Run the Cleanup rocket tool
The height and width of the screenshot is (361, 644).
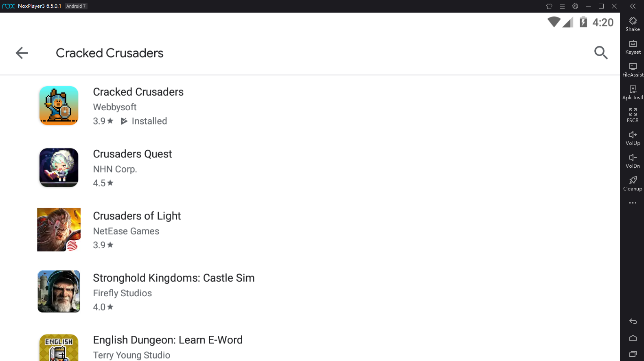[633, 184]
